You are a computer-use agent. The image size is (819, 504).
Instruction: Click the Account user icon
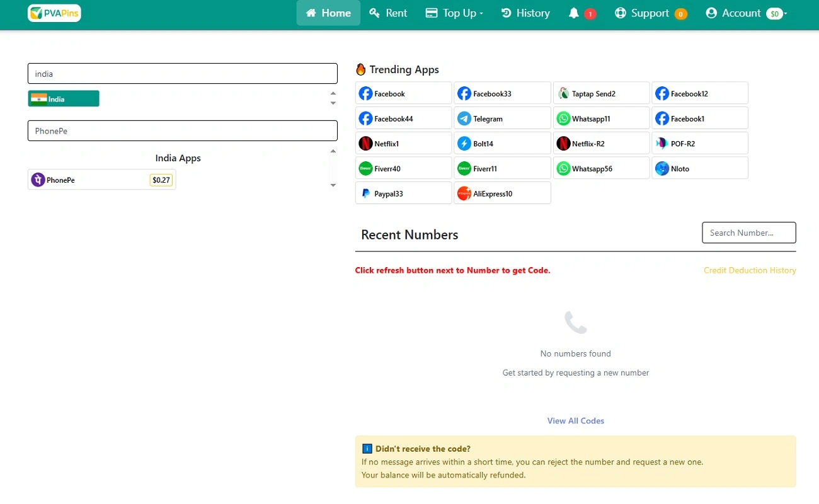pos(711,13)
